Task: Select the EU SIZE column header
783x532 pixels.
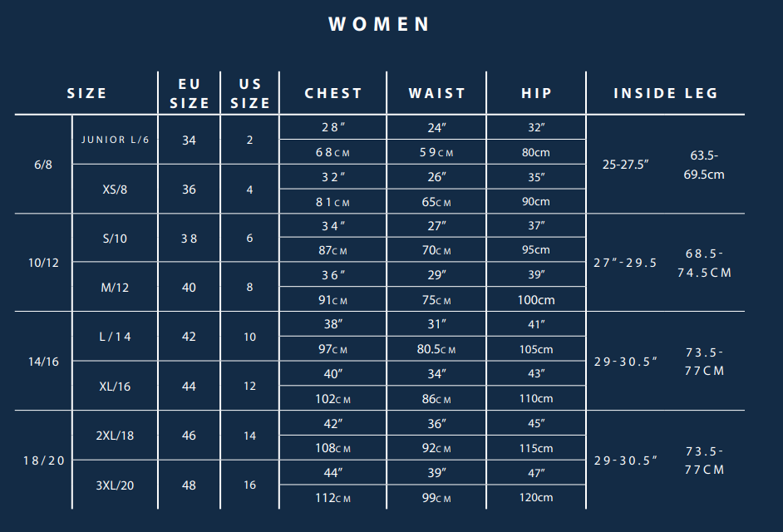Action: (x=190, y=93)
